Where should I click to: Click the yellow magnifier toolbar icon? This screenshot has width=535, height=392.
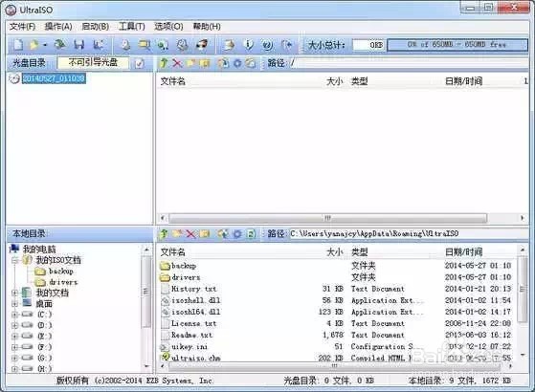[145, 45]
